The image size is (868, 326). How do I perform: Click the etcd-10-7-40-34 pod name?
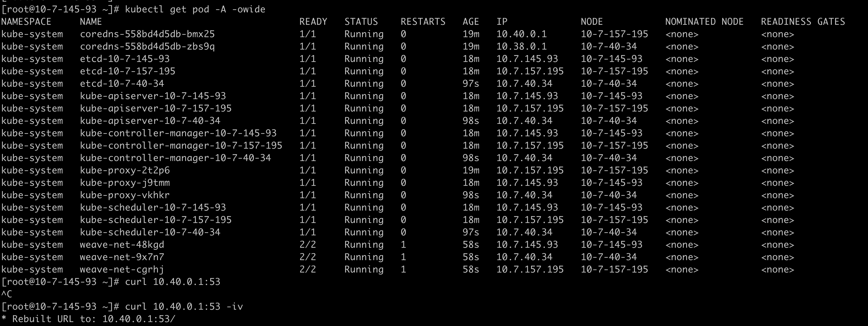tap(122, 84)
